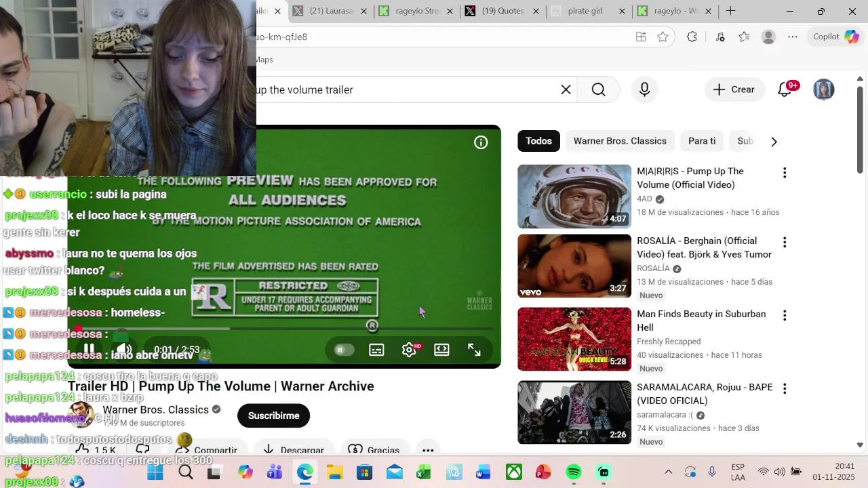
Task: Open Edge extensions puzzle icon
Action: [x=692, y=37]
